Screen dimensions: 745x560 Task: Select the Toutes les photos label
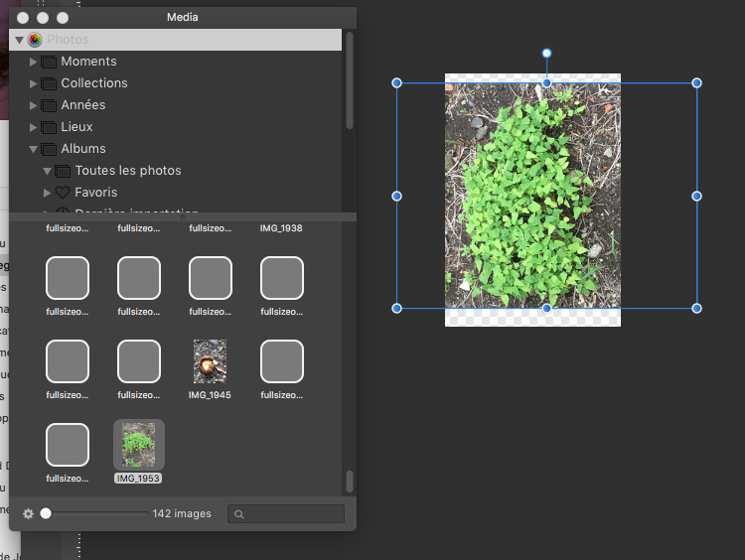click(x=128, y=171)
